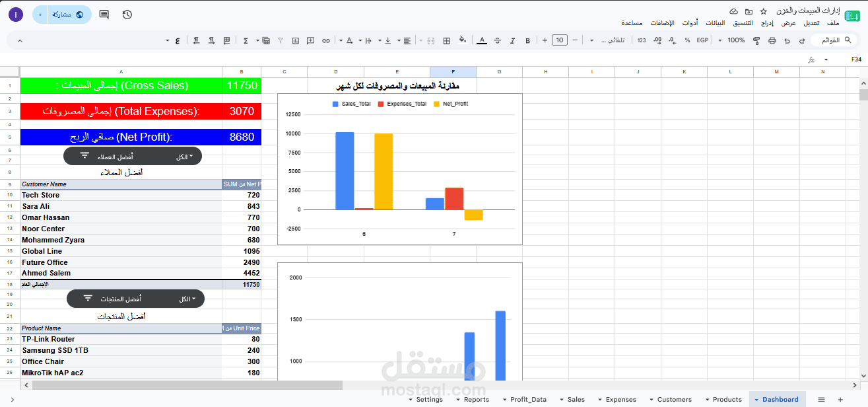
Task: Decrease font size with minus
Action: click(575, 40)
